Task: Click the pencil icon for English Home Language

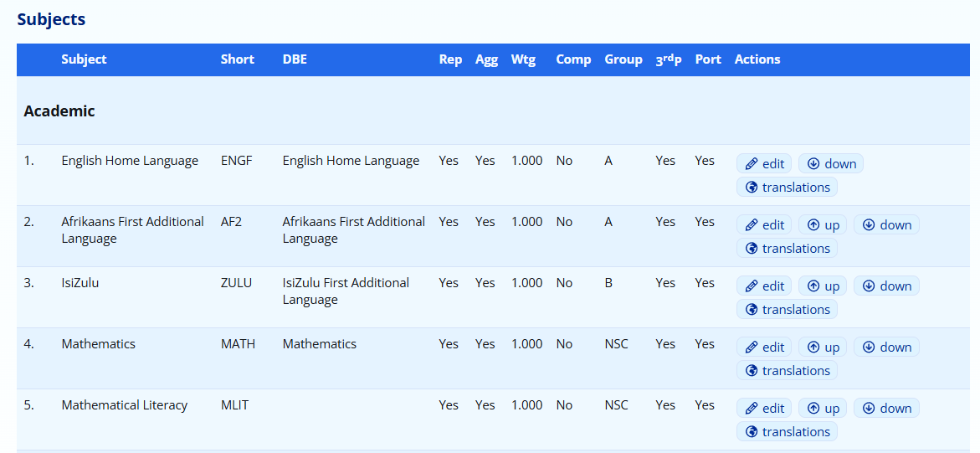Action: pos(752,164)
